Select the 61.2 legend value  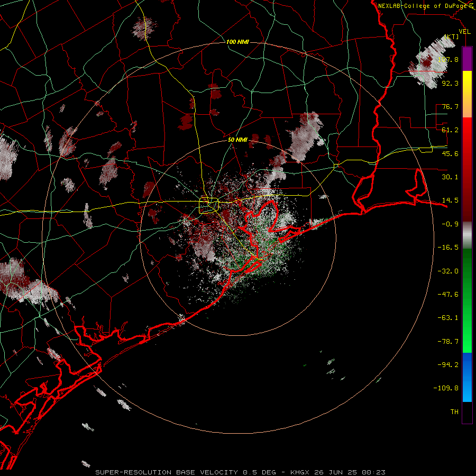tap(450, 130)
